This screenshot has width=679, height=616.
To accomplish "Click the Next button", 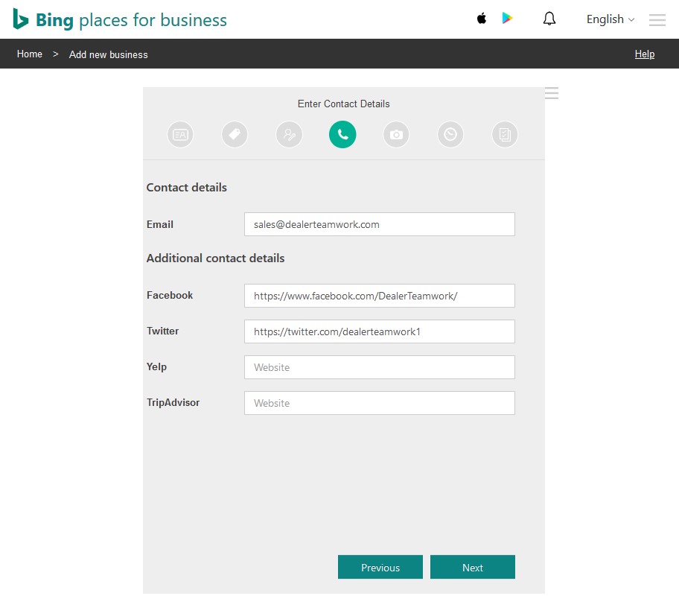I will click(472, 567).
